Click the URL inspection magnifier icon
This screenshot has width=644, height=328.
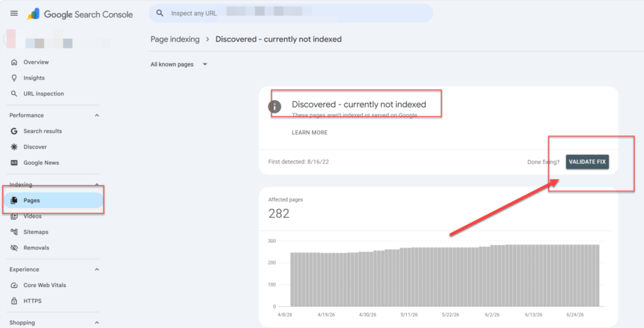click(14, 94)
